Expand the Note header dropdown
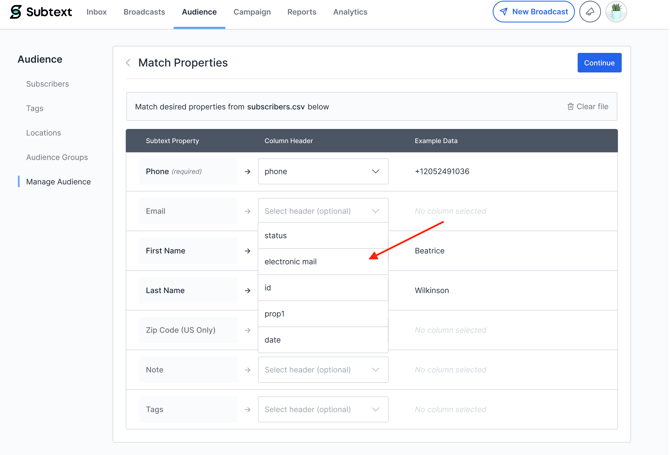This screenshot has height=455, width=670. tap(323, 370)
